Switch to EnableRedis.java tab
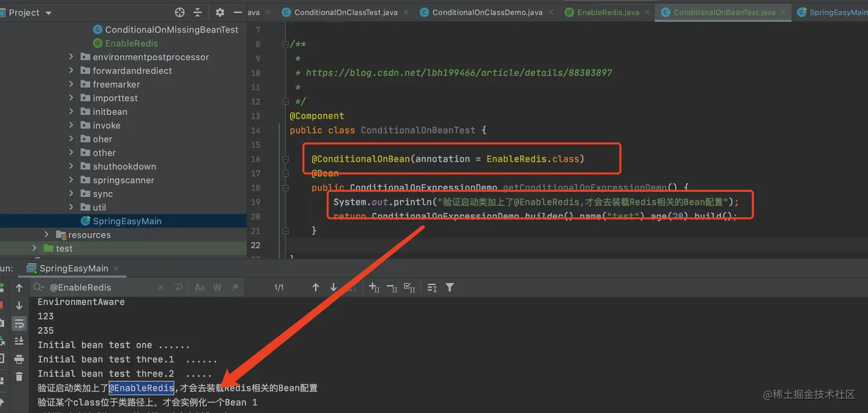 click(608, 12)
